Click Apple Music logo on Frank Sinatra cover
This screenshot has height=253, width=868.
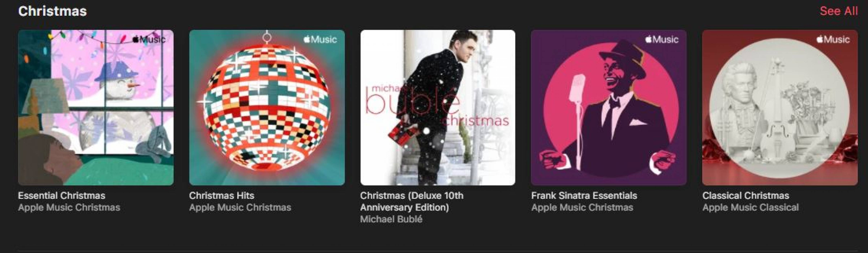(662, 39)
